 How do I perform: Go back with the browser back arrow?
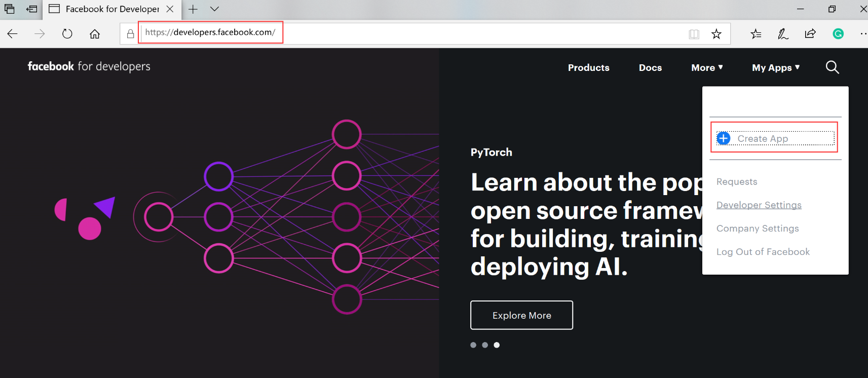13,34
